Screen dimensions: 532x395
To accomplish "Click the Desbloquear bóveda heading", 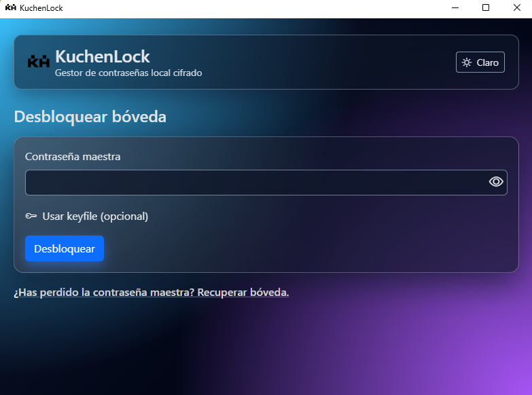I will click(90, 117).
